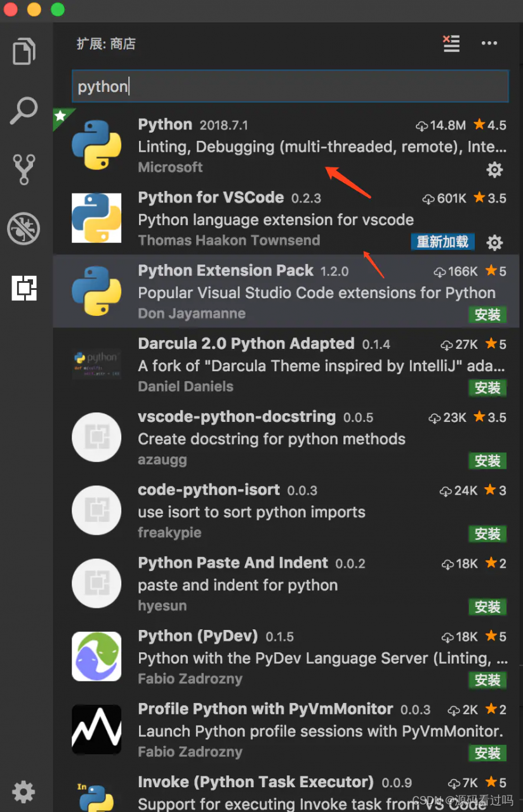
Task: Install the Python (PyDev) extension
Action: click(487, 679)
